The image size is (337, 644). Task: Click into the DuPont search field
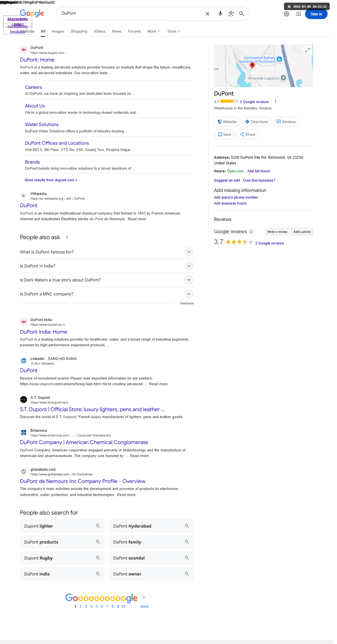click(130, 14)
